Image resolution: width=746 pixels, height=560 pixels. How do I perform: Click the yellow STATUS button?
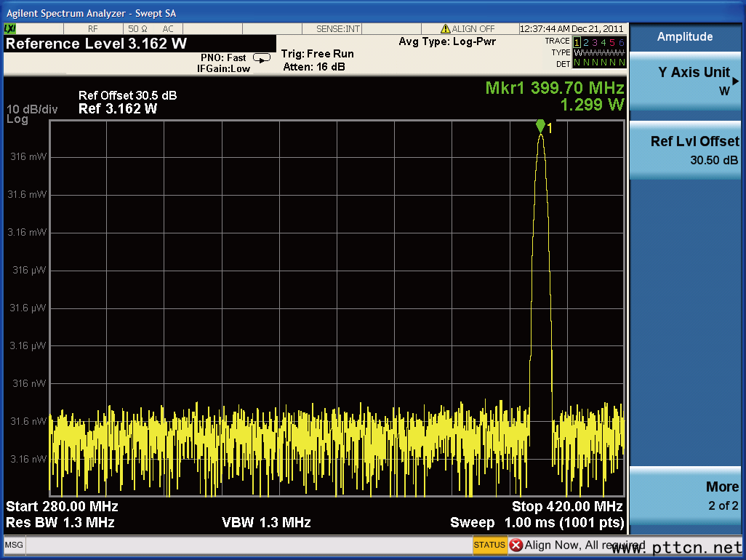(x=489, y=545)
